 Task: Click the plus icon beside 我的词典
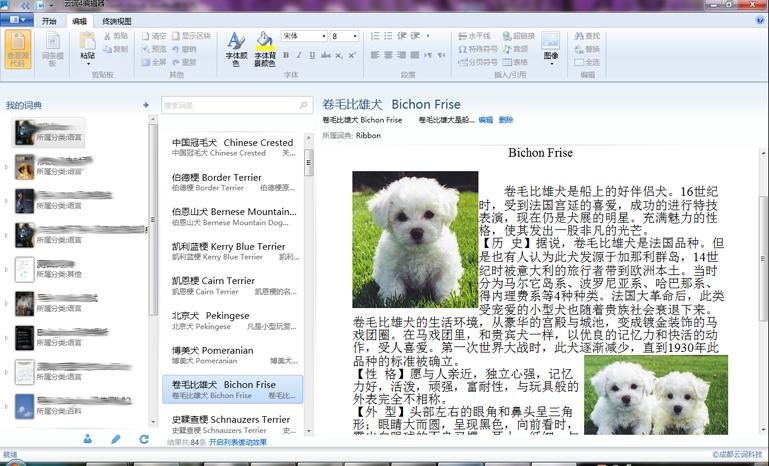pyautogui.click(x=146, y=105)
